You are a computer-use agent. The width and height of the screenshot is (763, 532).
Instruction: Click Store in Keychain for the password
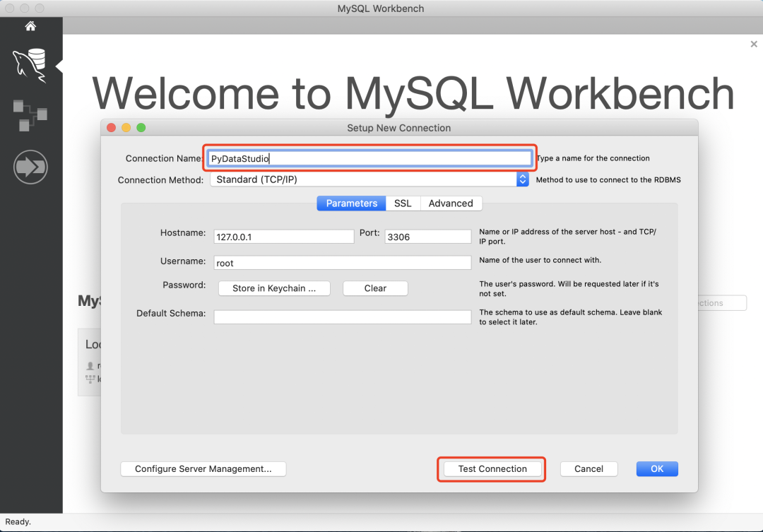pos(274,288)
